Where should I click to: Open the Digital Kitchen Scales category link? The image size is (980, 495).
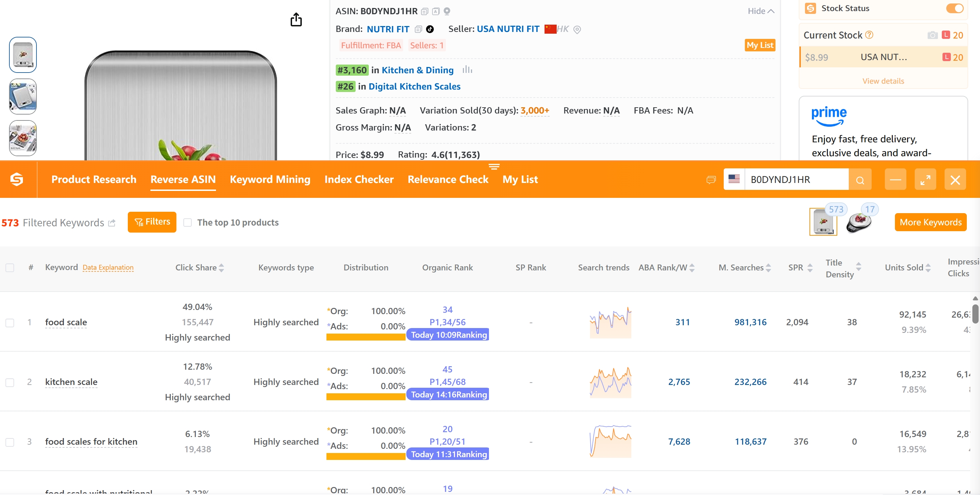414,86
